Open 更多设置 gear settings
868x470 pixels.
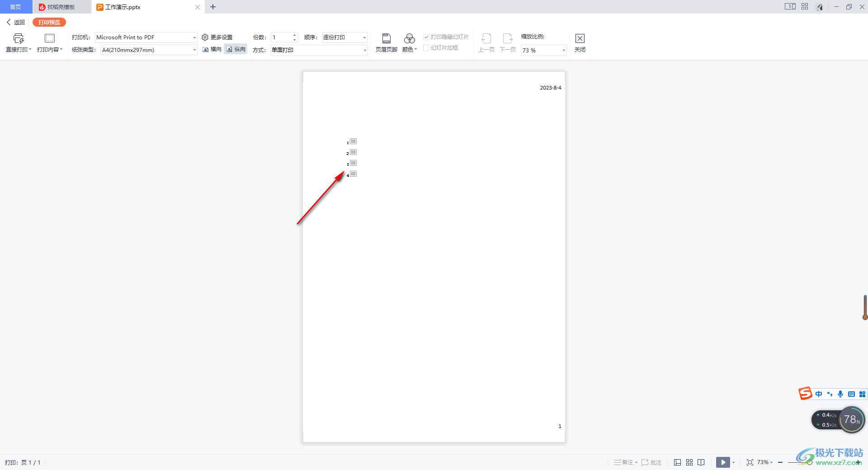point(217,38)
